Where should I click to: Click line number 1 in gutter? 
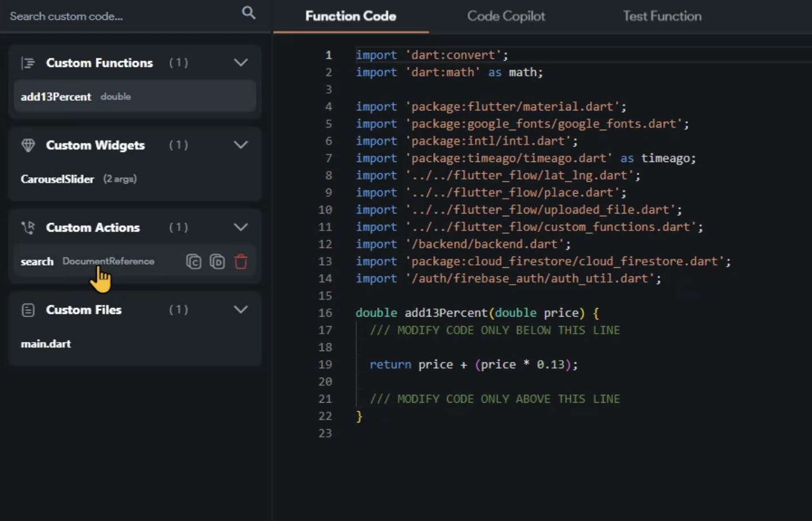coord(328,55)
